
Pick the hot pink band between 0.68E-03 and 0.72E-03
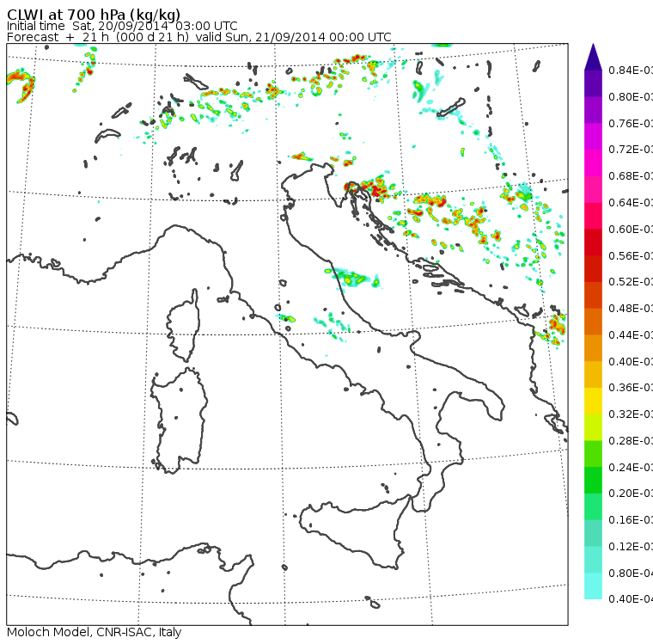(593, 163)
